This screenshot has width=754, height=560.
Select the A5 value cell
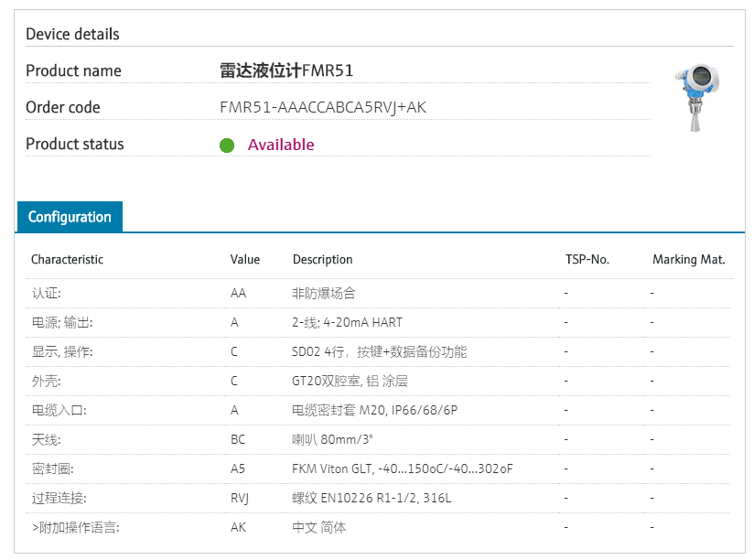pyautogui.click(x=238, y=469)
